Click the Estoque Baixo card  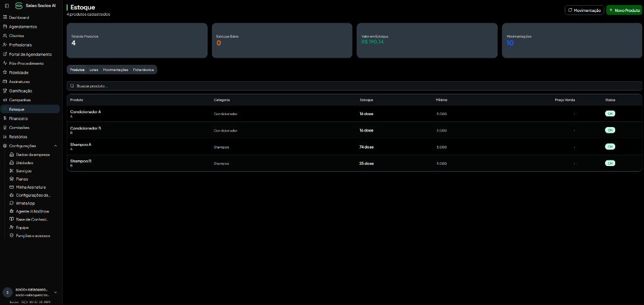(x=282, y=40)
